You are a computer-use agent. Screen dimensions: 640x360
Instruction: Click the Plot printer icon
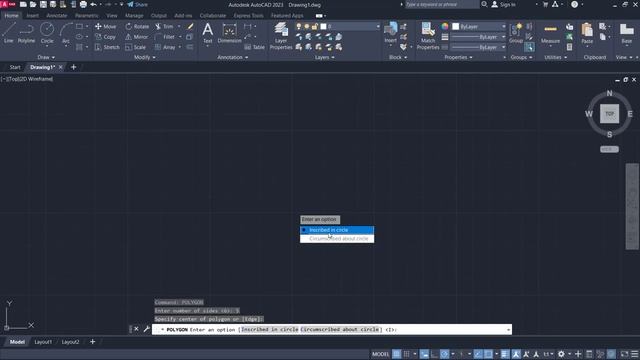(83, 4)
